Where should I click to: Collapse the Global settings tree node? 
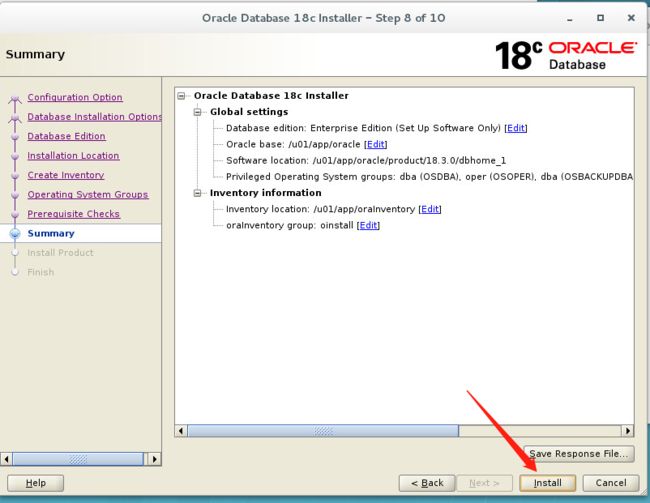[x=197, y=112]
